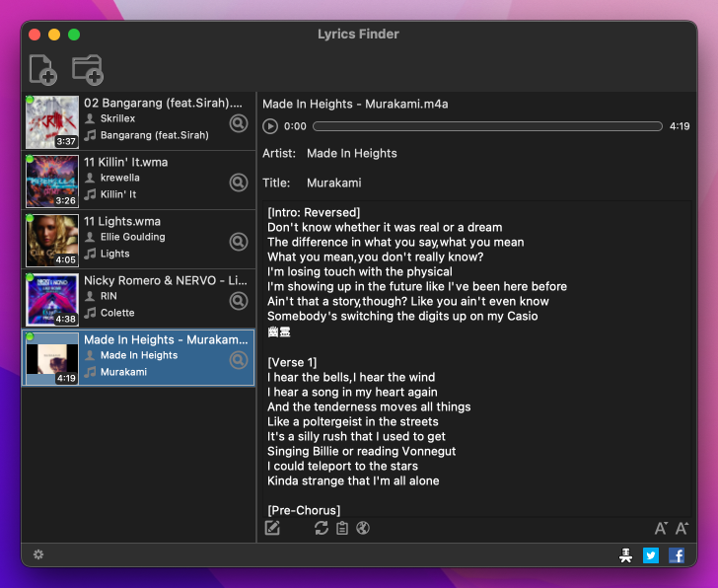Increase lyrics font size
This screenshot has width=718, height=588.
pyautogui.click(x=682, y=528)
